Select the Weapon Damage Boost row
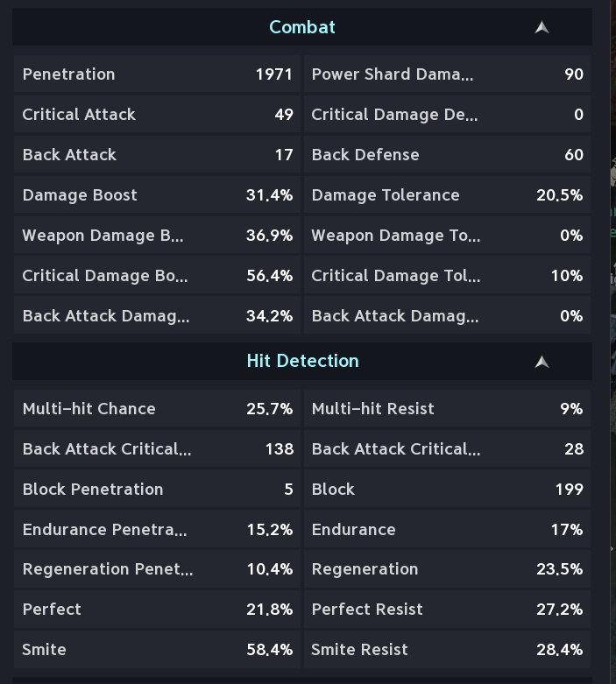Viewport: 616px width, 684px height. coord(157,235)
